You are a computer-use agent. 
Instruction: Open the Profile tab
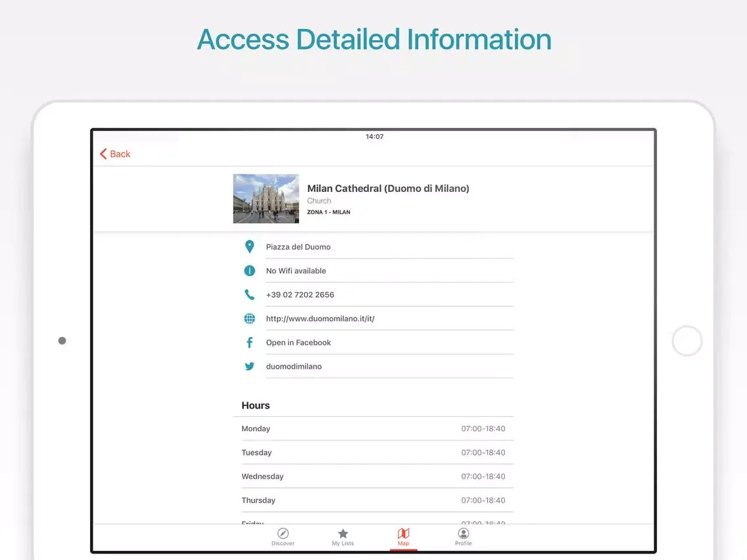point(463,536)
